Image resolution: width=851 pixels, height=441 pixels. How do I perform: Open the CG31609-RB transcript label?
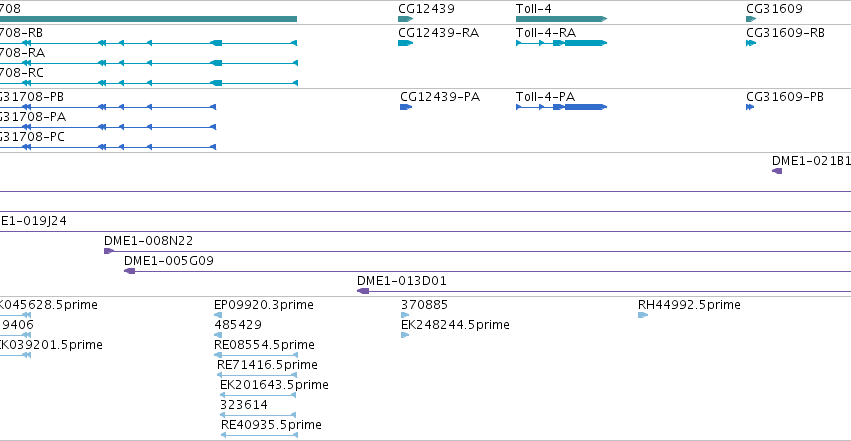click(785, 33)
